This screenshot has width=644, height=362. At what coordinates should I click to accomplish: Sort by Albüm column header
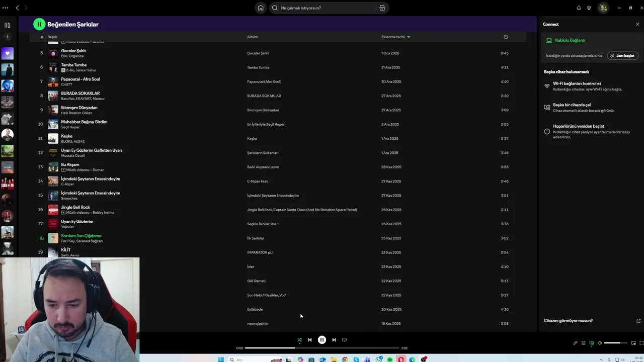click(252, 37)
